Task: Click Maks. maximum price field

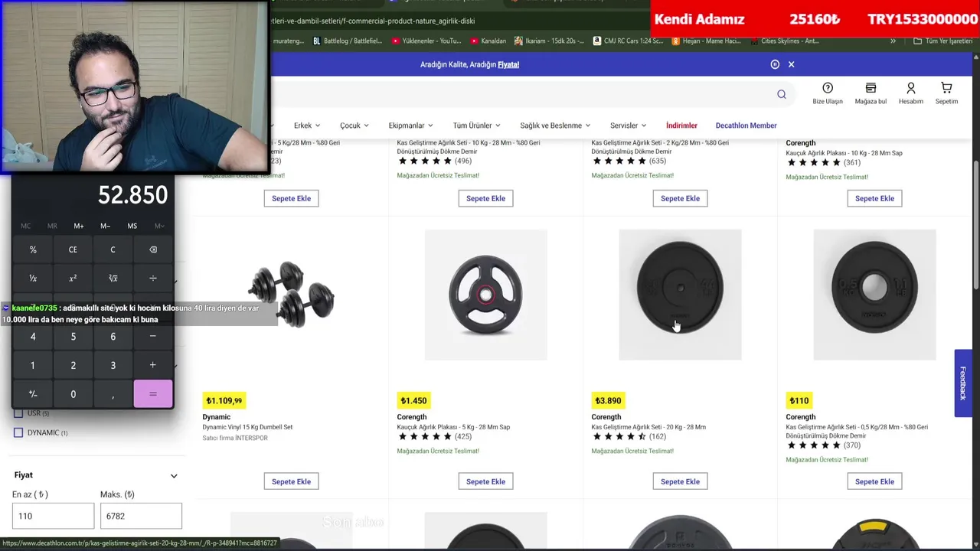Action: (x=141, y=516)
